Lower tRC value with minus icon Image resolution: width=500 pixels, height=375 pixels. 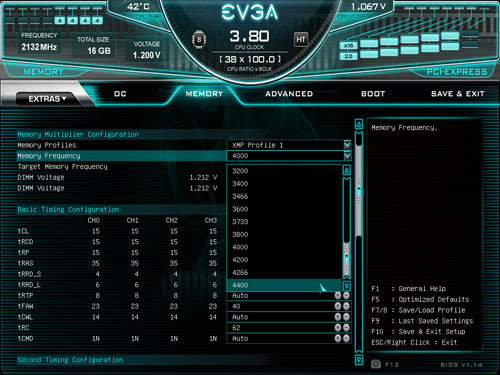pos(346,328)
